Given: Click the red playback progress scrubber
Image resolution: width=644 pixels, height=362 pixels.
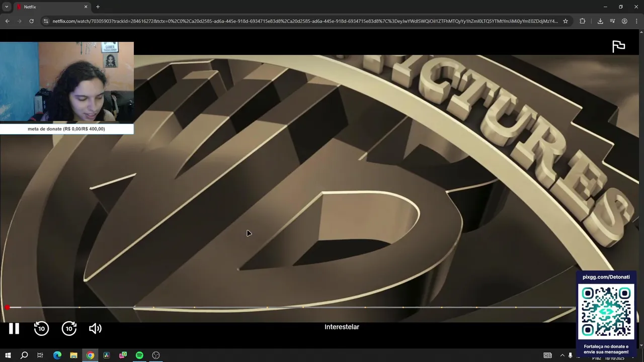Looking at the screenshot, I should pos(7,307).
